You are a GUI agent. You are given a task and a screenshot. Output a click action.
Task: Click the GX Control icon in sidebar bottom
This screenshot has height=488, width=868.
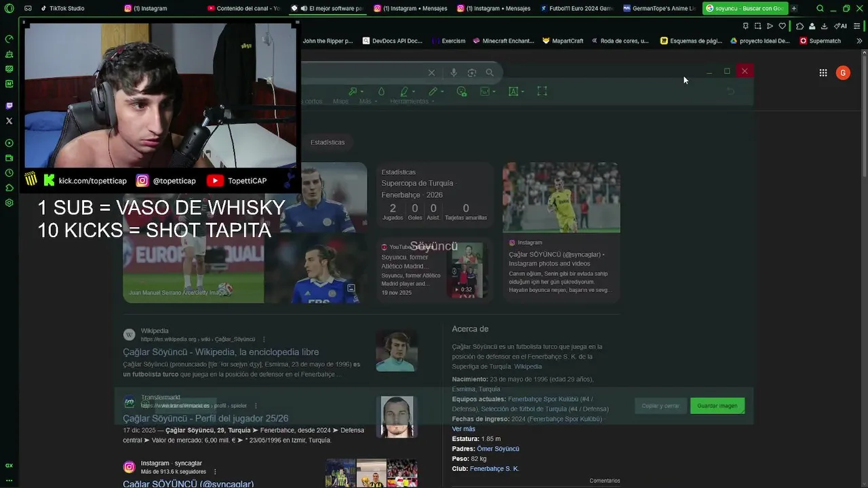click(x=9, y=466)
